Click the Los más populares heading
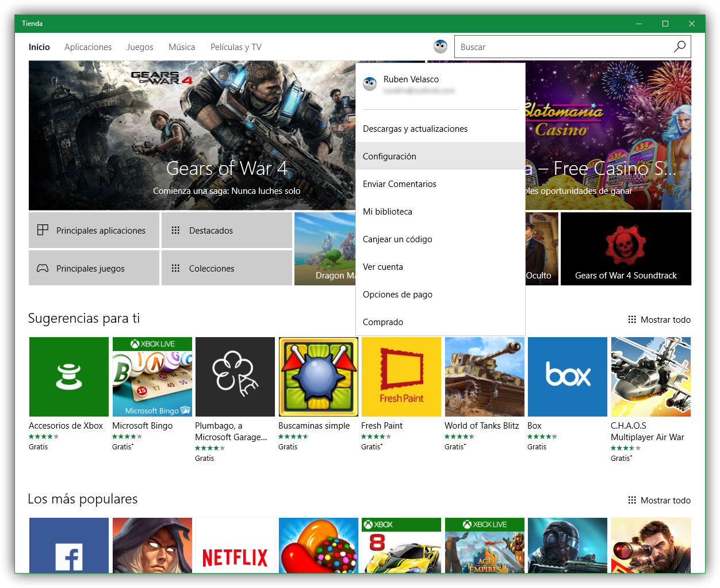 tap(83, 499)
